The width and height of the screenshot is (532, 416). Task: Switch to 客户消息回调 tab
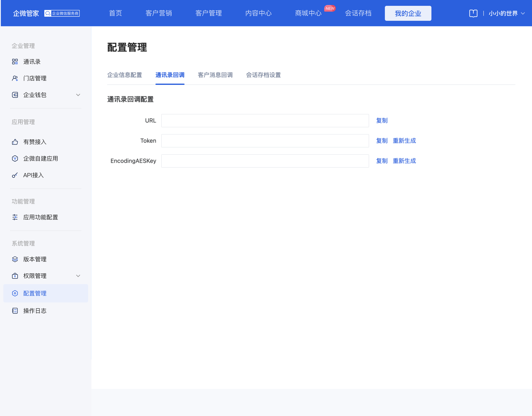215,75
